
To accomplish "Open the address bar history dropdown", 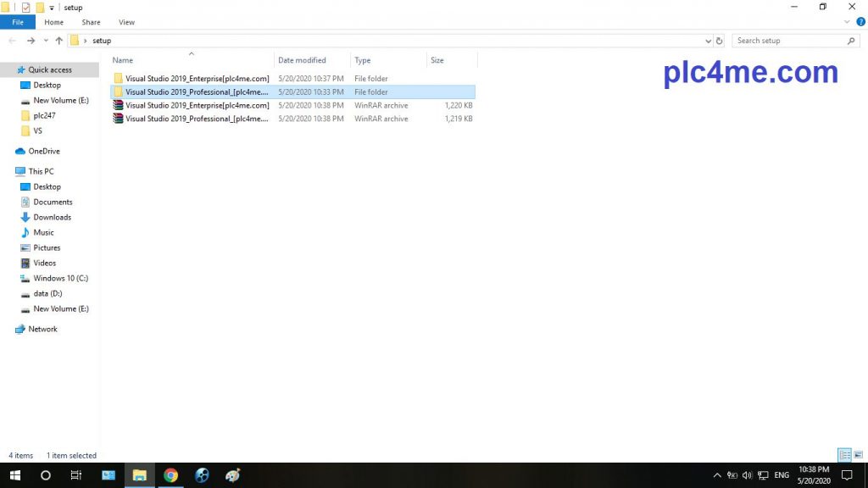I will click(709, 41).
